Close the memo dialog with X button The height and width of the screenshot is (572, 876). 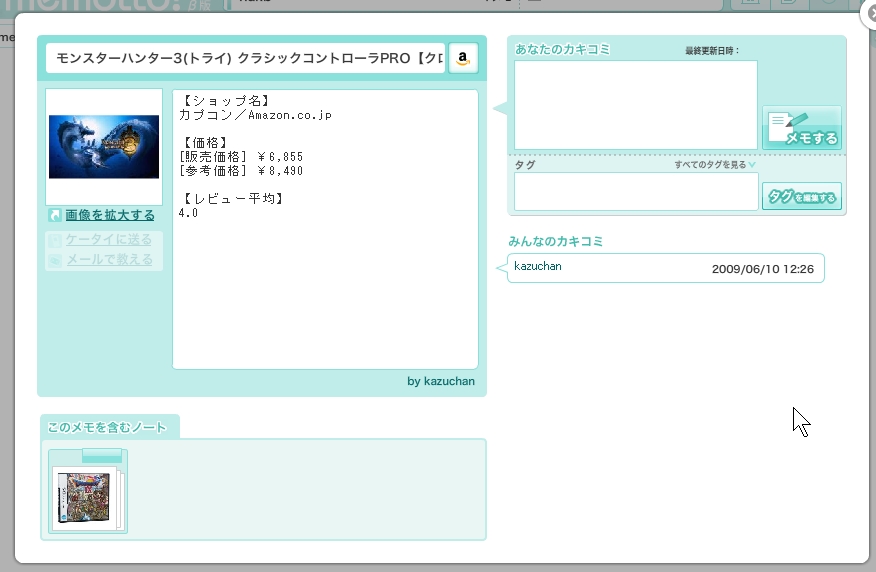pyautogui.click(x=869, y=14)
